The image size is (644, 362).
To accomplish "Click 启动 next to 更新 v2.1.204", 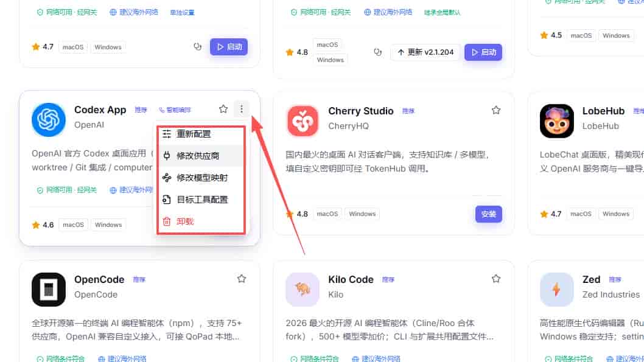I will (x=483, y=52).
